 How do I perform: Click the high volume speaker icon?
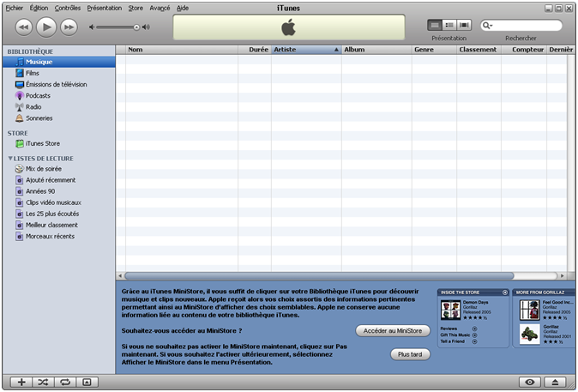tap(147, 27)
